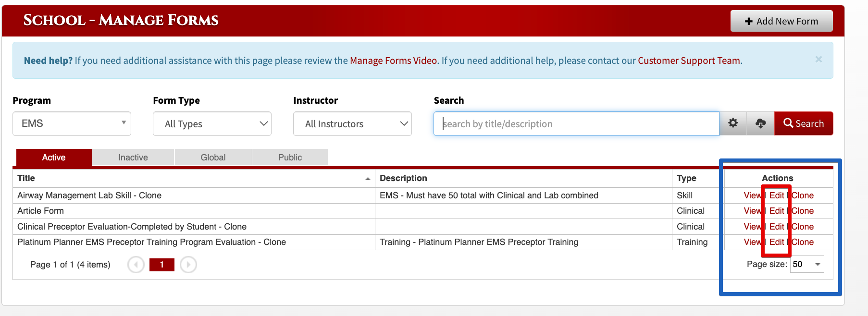Viewport: 868px width, 316px height.
Task: View the Airway Management Lab Skill form
Action: coord(753,195)
